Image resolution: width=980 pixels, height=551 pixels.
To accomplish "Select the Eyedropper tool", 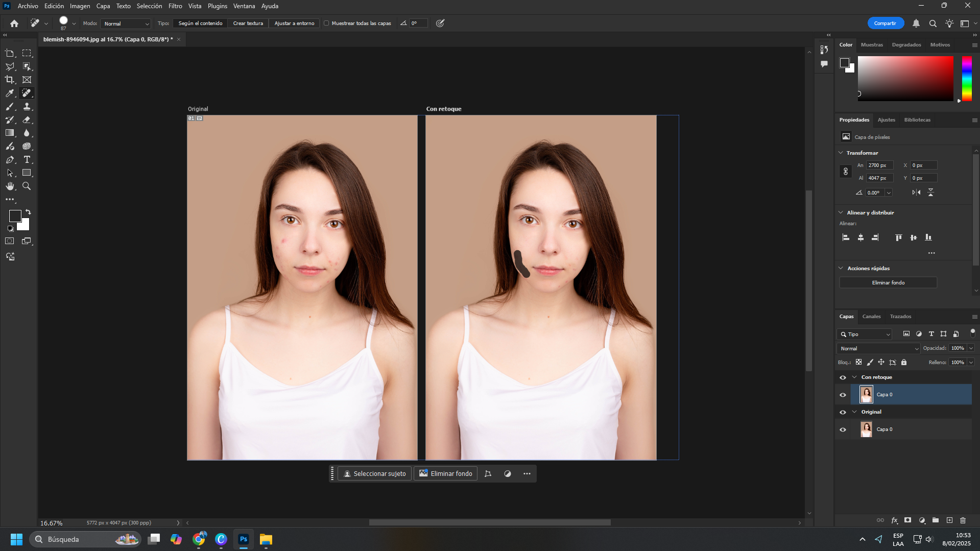I will tap(10, 93).
